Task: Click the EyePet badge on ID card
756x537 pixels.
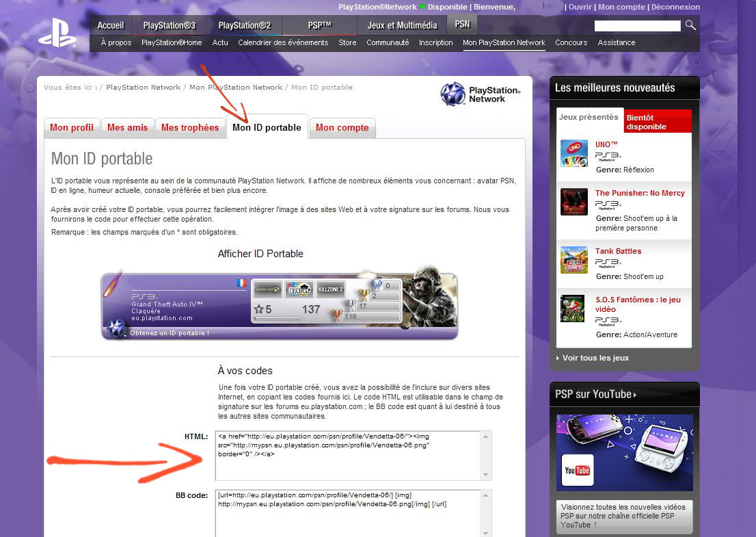Action: pos(299,289)
